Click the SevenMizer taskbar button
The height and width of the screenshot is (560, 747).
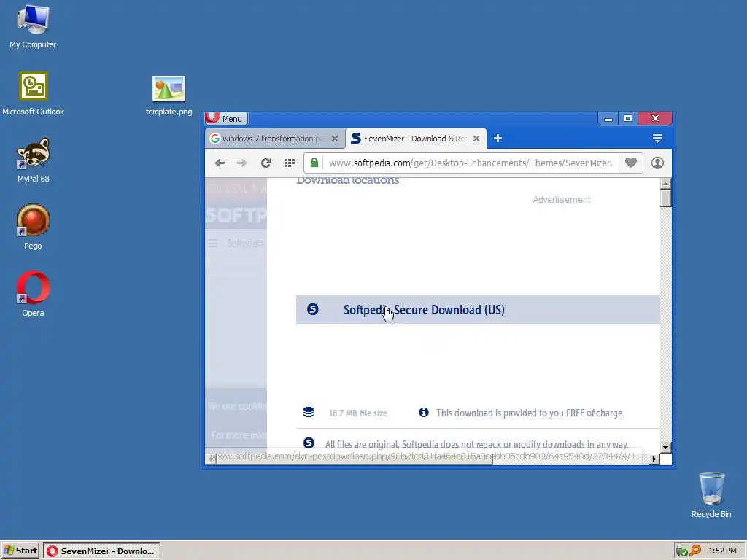tap(102, 551)
